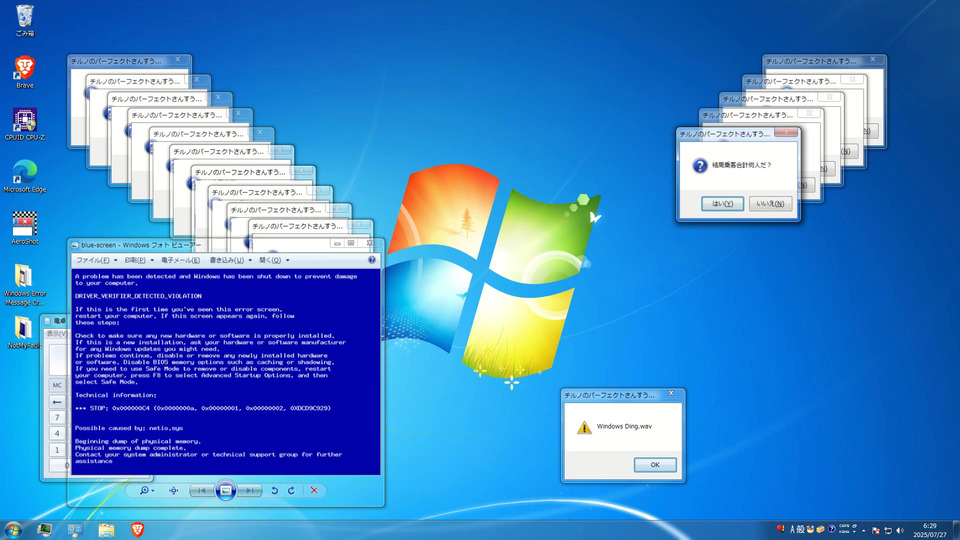Click the 1 key in the calculator
Screen dimensions: 960x540
pyautogui.click(x=57, y=449)
